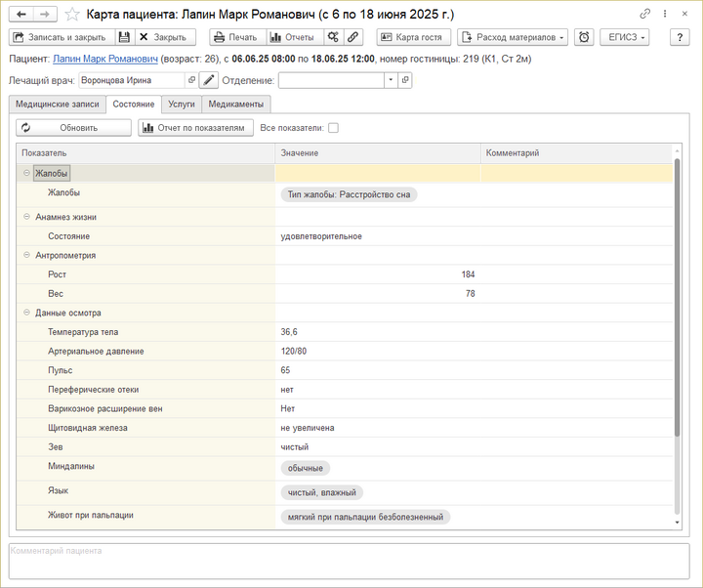Collapse the 'Жалобы' group
This screenshot has height=588, width=703.
click(27, 173)
